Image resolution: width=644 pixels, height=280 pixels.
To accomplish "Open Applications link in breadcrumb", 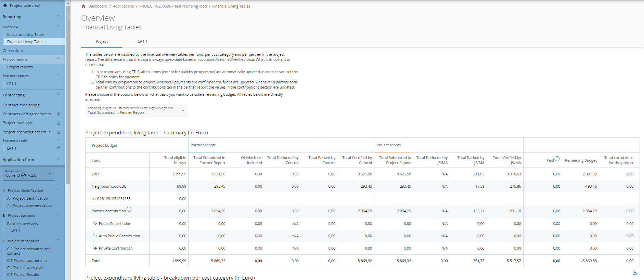I will pyautogui.click(x=123, y=6).
